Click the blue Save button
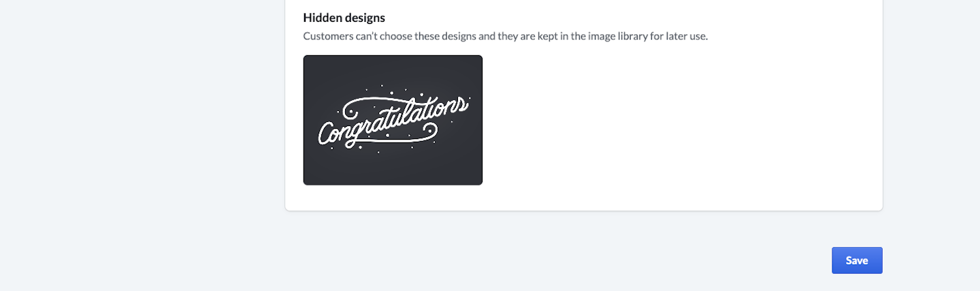Image resolution: width=980 pixels, height=291 pixels. (x=857, y=260)
